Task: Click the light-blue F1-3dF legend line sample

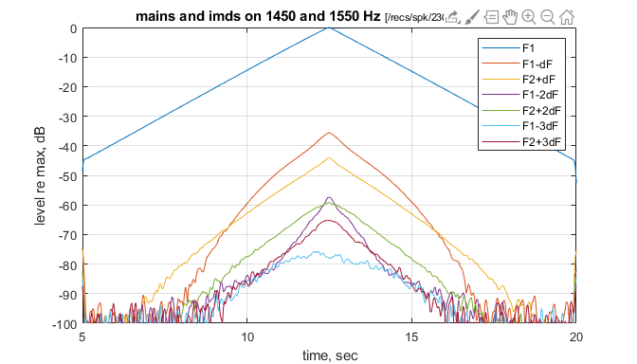Action: pyautogui.click(x=500, y=126)
